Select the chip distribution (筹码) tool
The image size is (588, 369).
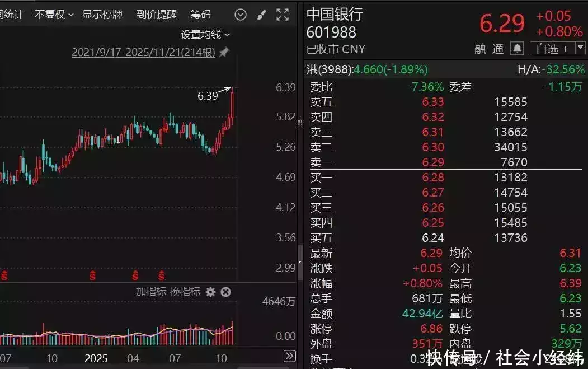click(200, 15)
